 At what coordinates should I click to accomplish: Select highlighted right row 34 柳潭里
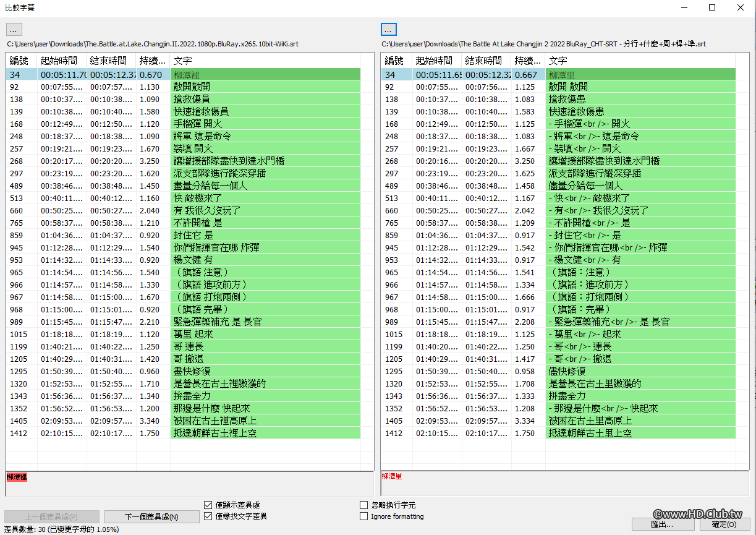(x=558, y=74)
